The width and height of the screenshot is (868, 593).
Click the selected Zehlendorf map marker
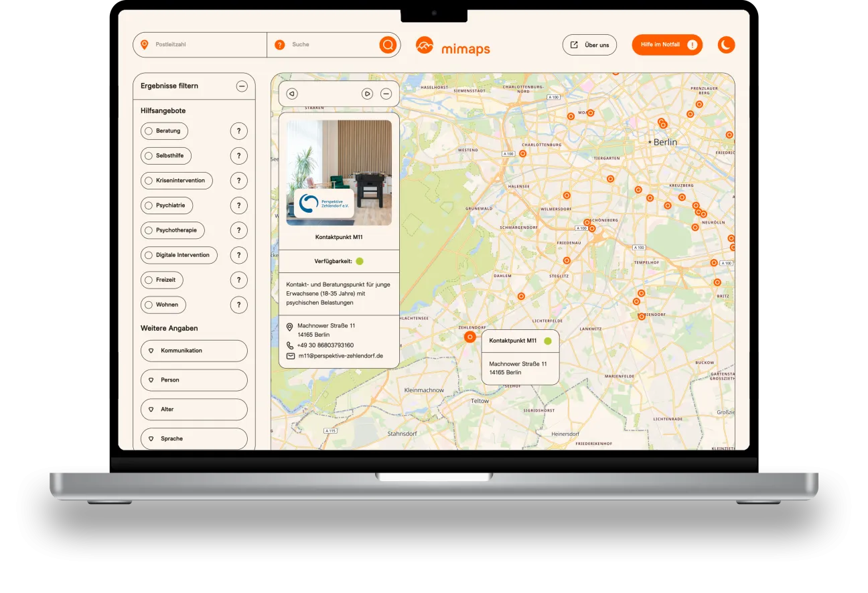[x=470, y=337]
